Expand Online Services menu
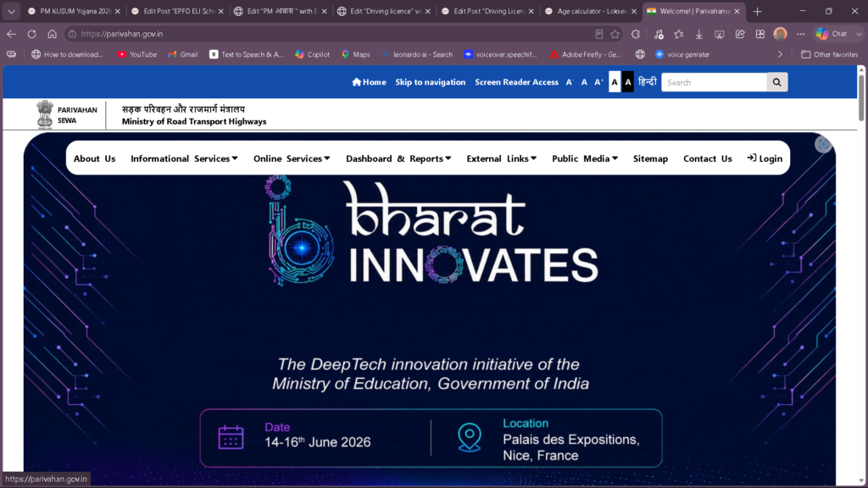The image size is (868, 488). point(292,158)
